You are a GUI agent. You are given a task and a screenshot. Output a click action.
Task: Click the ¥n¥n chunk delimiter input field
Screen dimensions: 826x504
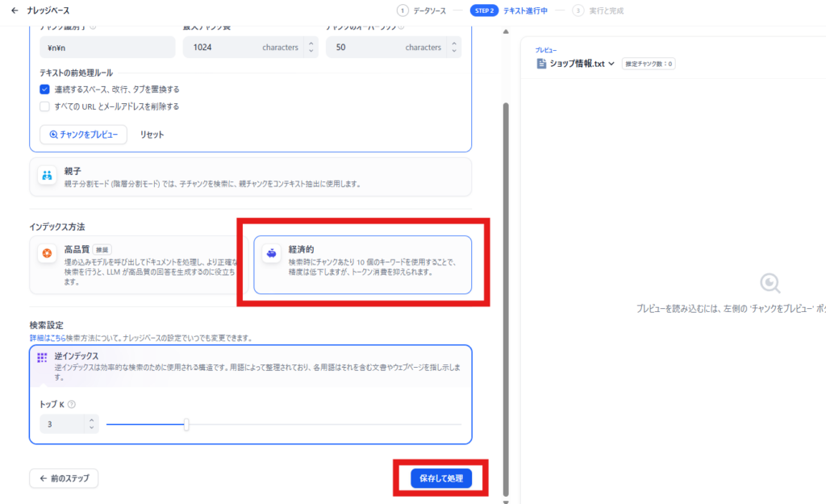click(x=106, y=48)
